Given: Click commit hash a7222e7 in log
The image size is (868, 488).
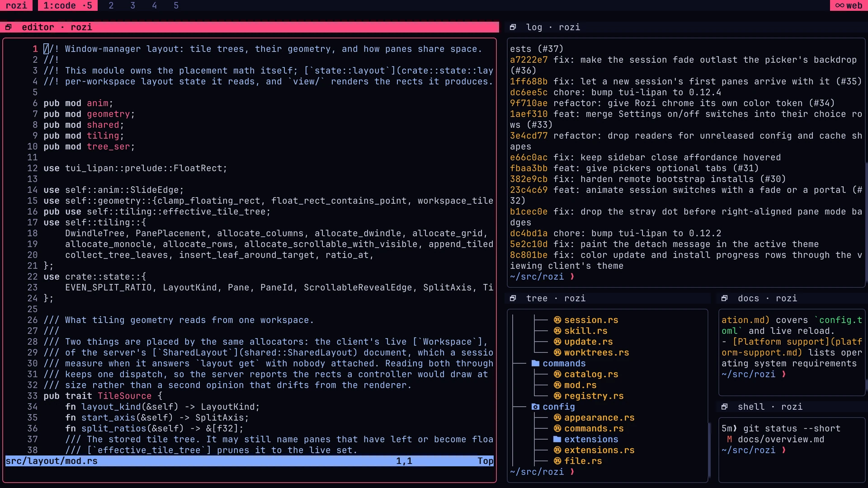Looking at the screenshot, I should pos(528,60).
